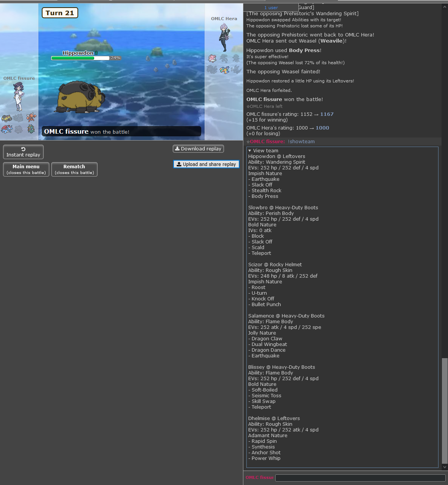Click "Ability: Perish Body" line
Viewport: 448px width, 485px height.
271,213
